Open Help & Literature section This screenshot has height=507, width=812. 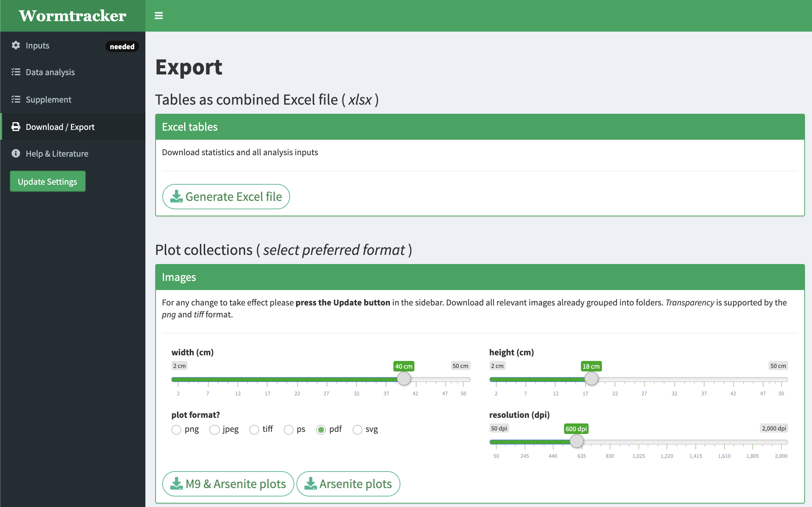(57, 153)
